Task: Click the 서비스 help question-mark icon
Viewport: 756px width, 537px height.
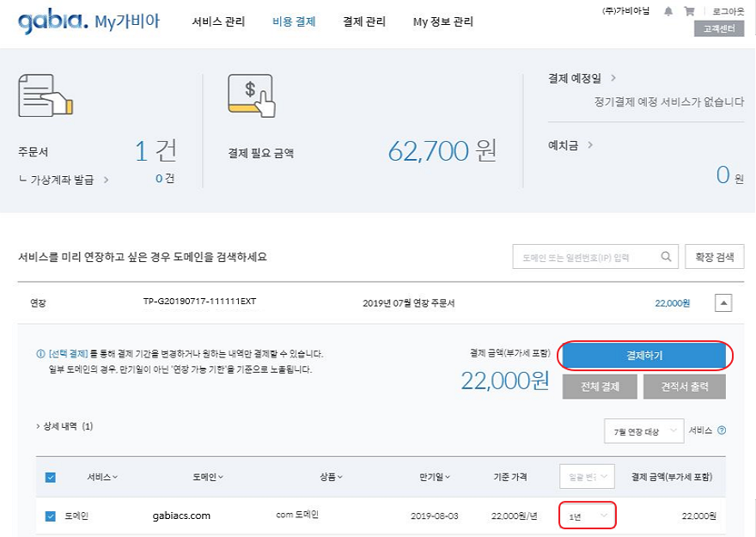Action: pos(722,430)
